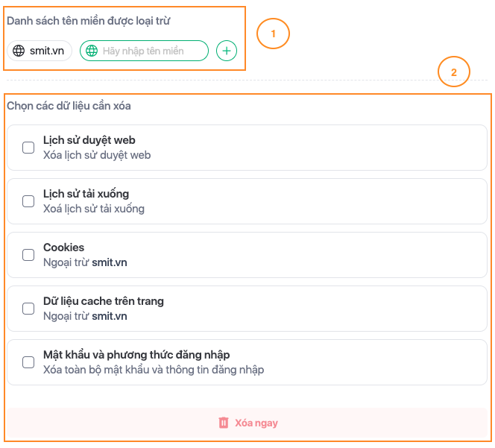Click the green globe icon in domain field
The height and width of the screenshot is (448, 495).
[x=92, y=51]
